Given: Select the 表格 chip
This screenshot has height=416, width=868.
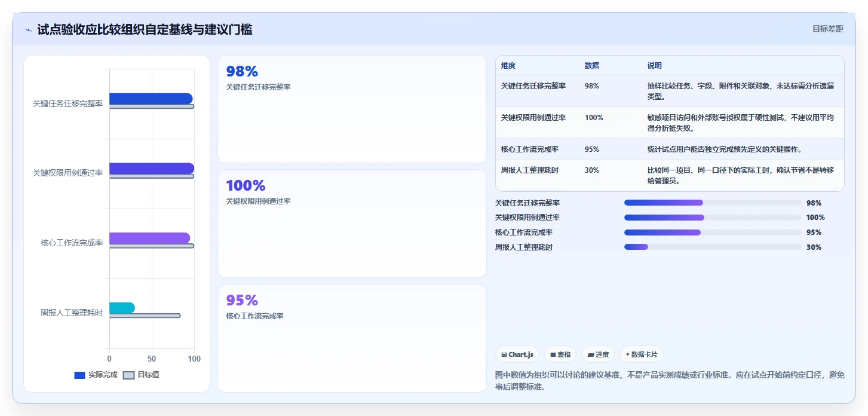Looking at the screenshot, I should point(560,354).
